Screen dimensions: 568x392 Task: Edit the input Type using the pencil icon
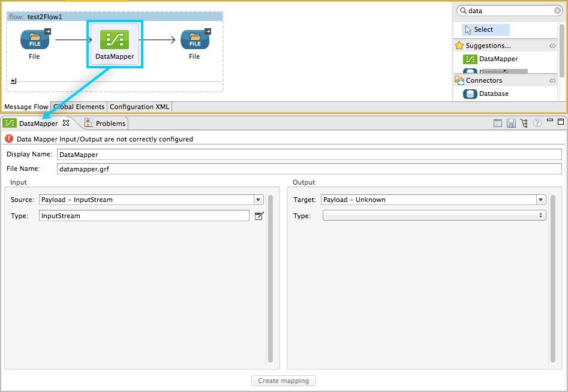[259, 216]
